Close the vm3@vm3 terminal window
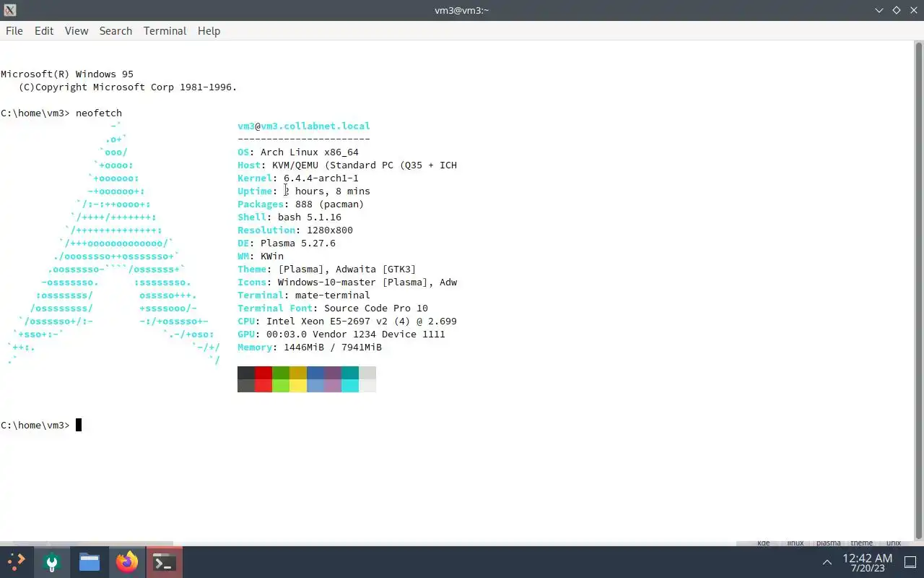 click(x=914, y=10)
